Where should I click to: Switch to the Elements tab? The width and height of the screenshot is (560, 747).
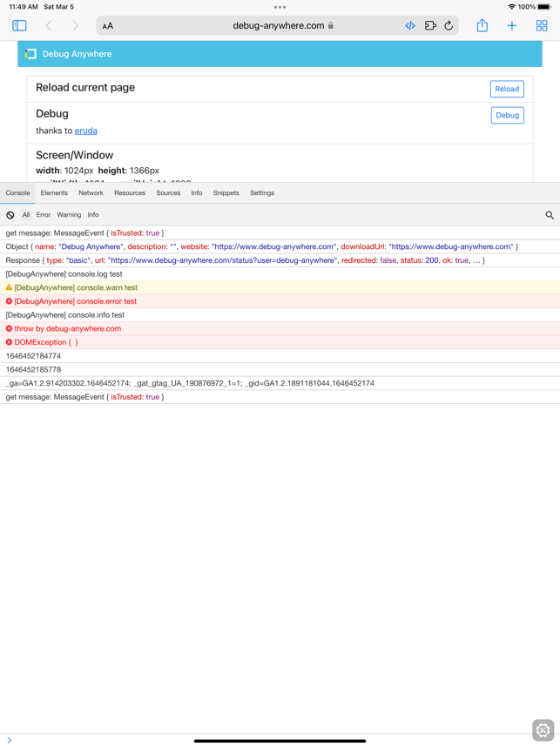coord(54,193)
